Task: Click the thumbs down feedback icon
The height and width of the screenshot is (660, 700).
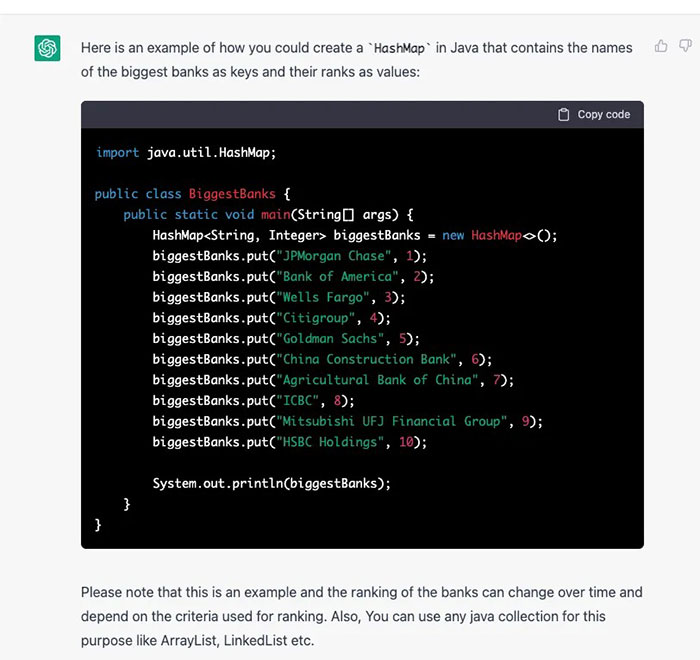Action: [x=685, y=46]
